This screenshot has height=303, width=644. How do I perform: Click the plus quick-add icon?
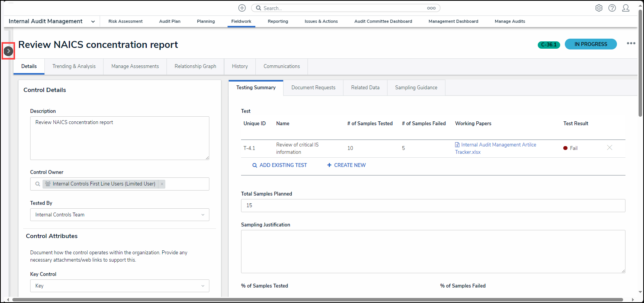click(x=242, y=8)
